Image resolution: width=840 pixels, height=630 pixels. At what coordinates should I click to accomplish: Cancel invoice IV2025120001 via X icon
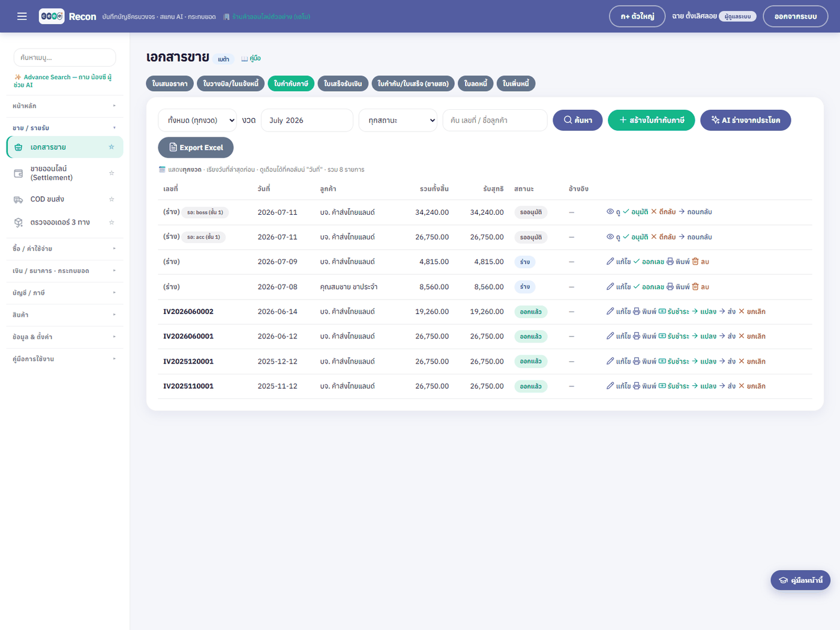pos(742,361)
